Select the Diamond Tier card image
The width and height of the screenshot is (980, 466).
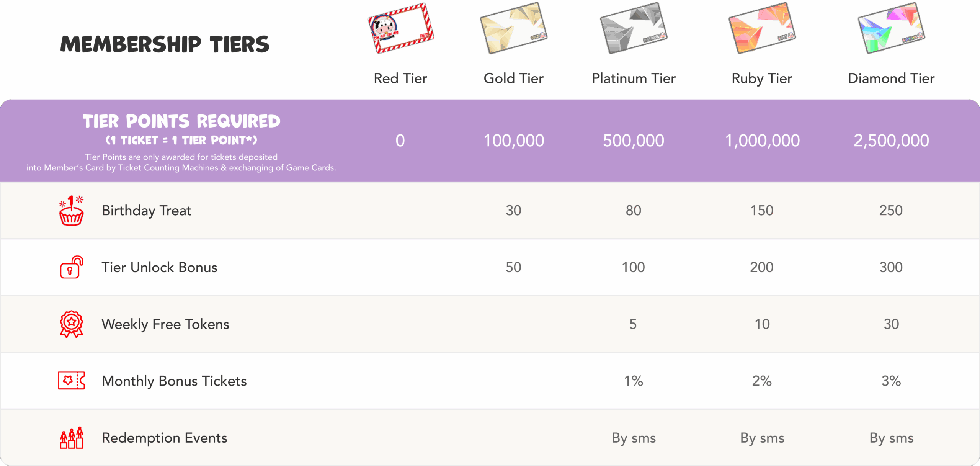pos(891,28)
